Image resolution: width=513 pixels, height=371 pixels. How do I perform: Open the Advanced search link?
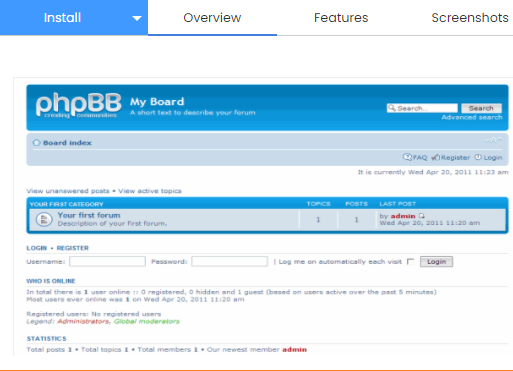pyautogui.click(x=472, y=117)
